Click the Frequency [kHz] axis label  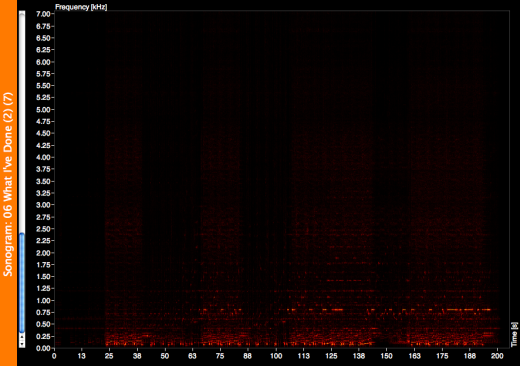(81, 7)
